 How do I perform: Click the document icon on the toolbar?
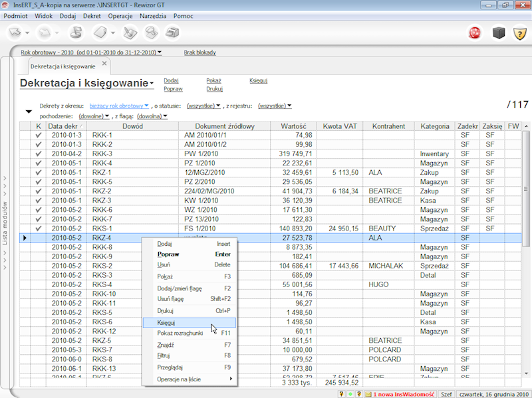[x=100, y=31]
